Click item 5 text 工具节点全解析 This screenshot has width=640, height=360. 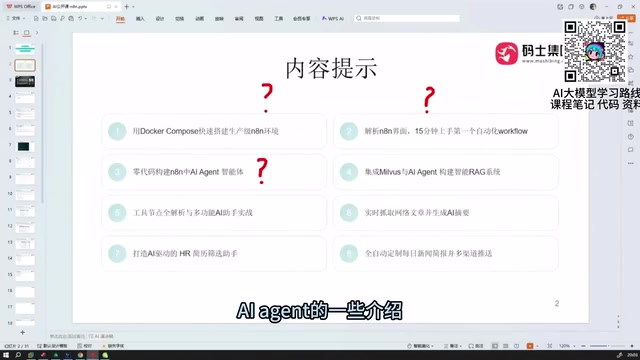click(193, 213)
